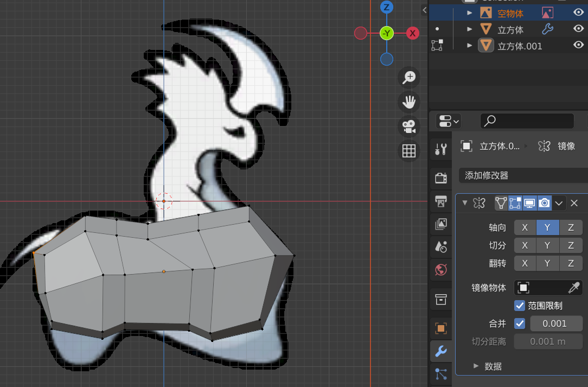The width and height of the screenshot is (588, 387).
Task: Click the properties search field
Action: click(x=527, y=121)
